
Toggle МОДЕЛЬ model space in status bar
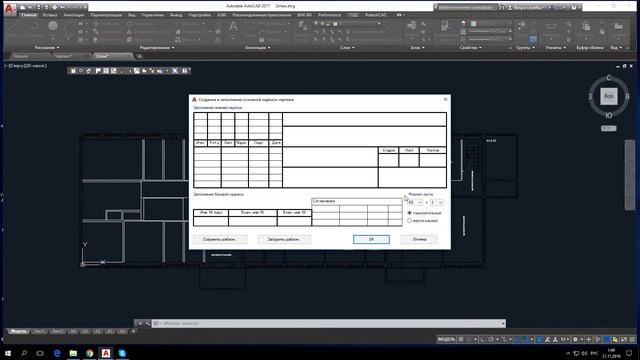[446, 339]
